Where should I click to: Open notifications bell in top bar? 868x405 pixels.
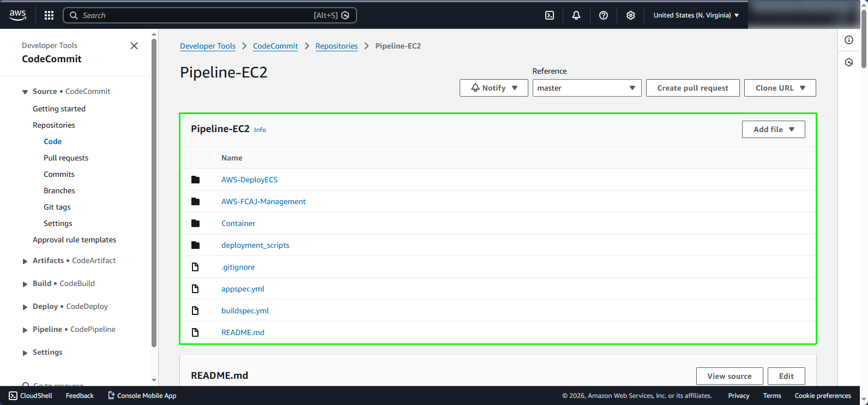[576, 15]
